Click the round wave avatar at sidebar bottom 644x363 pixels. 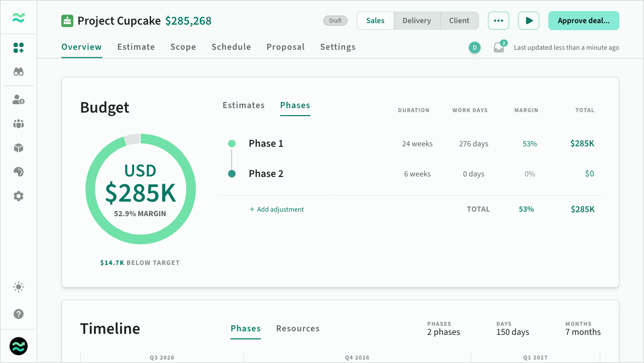pyautogui.click(x=19, y=346)
